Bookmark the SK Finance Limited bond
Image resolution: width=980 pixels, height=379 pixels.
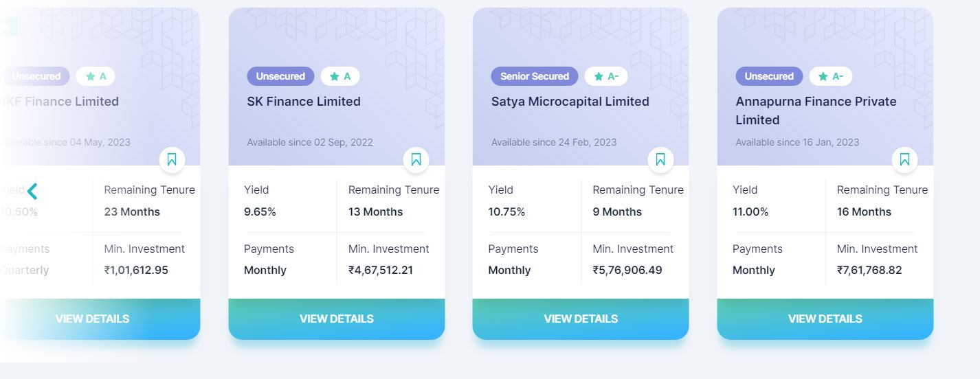tap(416, 160)
